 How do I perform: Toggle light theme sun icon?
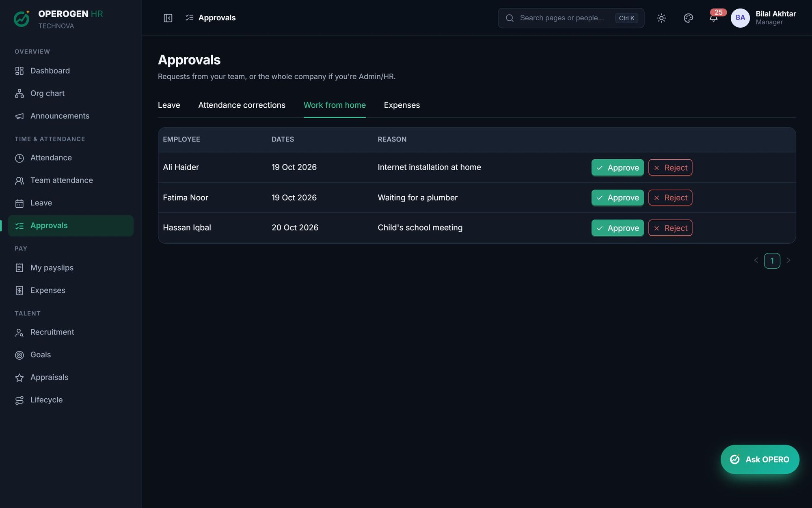[x=661, y=18]
